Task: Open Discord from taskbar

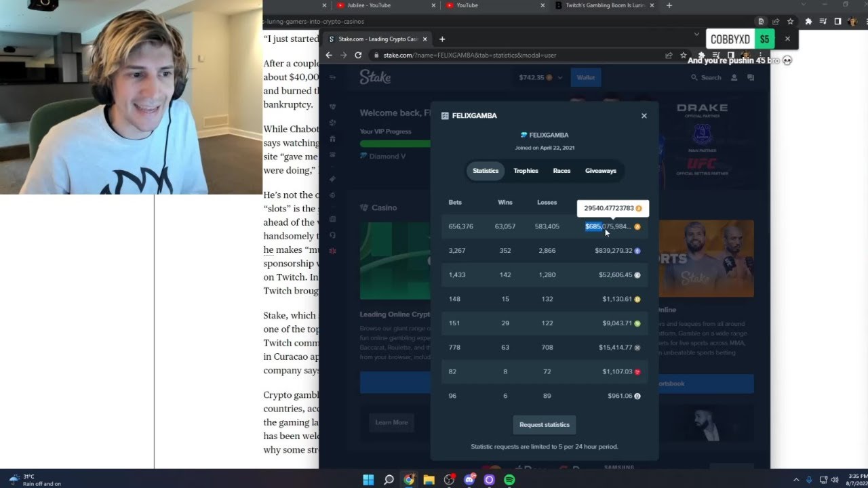Action: click(469, 480)
